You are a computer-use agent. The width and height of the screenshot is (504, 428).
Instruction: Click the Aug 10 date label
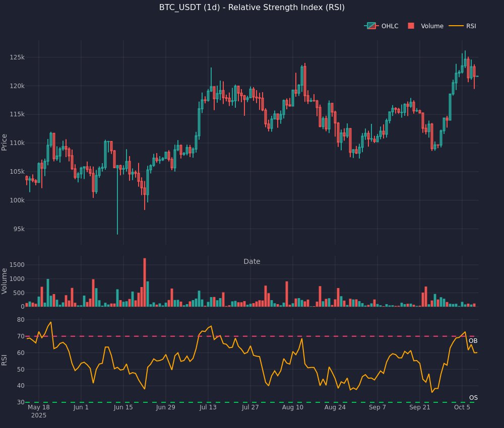coord(292,407)
